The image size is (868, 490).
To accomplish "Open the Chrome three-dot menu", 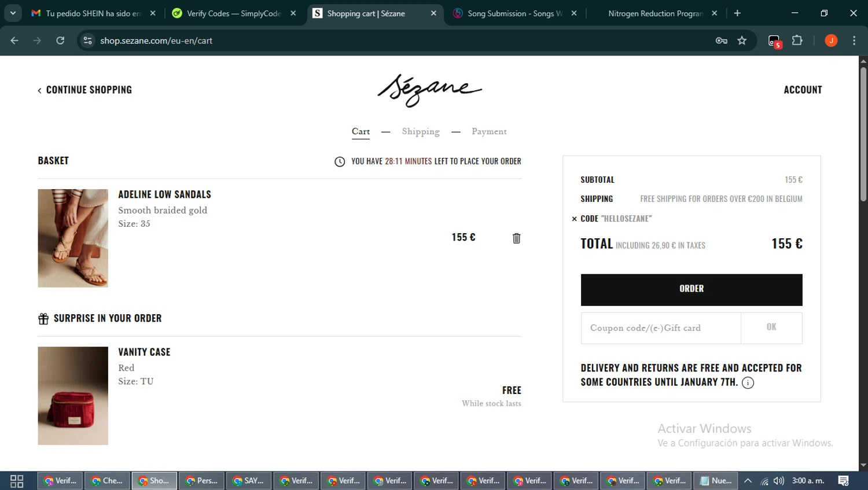I will [854, 40].
